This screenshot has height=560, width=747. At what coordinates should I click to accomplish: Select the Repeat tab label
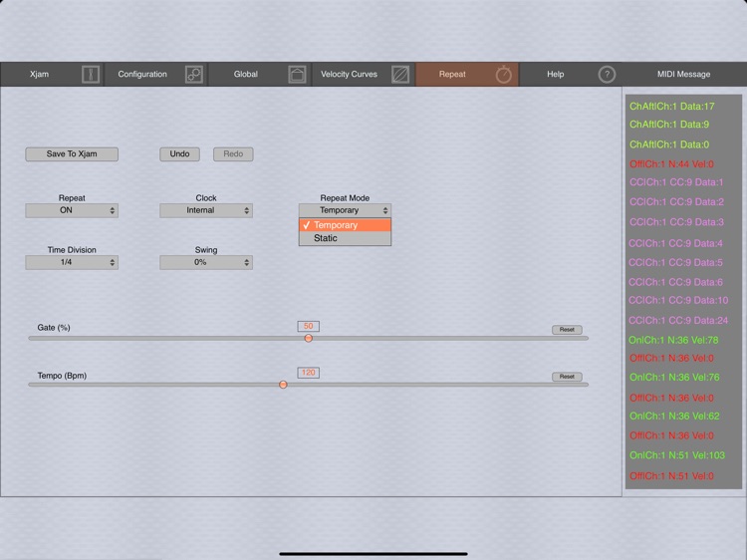452,75
